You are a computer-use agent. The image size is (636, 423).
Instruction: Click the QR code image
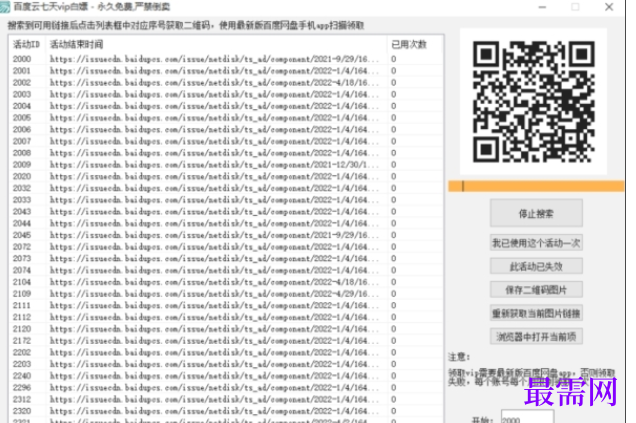[533, 101]
